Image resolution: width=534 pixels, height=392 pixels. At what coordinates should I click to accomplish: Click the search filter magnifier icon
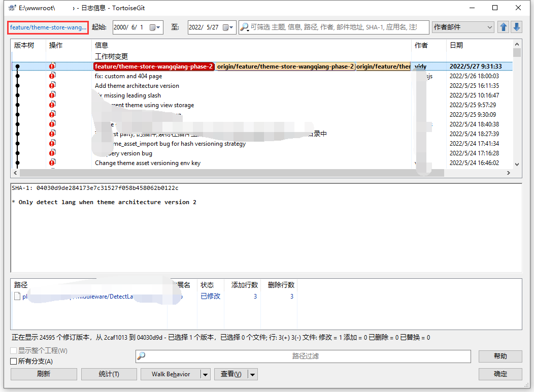[244, 27]
